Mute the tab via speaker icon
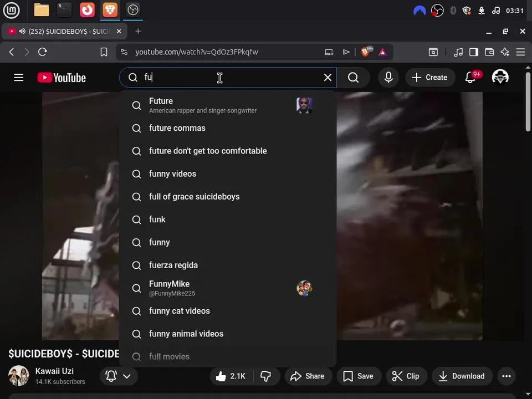The image size is (532, 399). point(22,31)
